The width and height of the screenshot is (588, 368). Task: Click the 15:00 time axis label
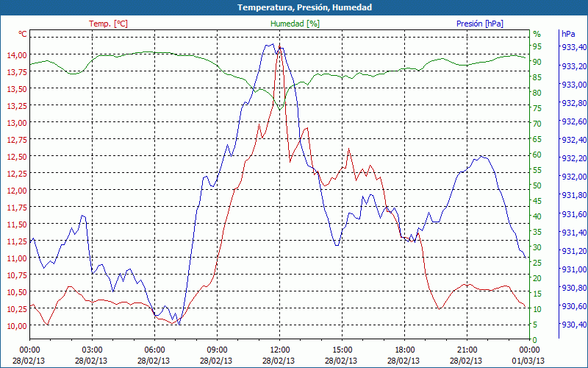[x=342, y=350]
